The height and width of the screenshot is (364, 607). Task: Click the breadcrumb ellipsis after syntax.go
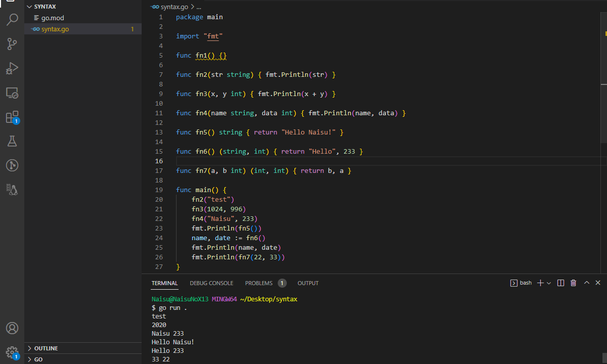(199, 7)
